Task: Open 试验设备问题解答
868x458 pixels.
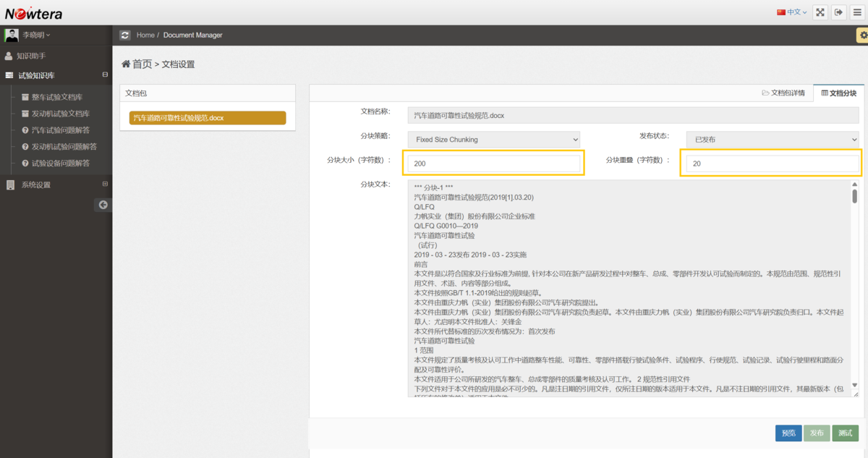Action: pyautogui.click(x=61, y=163)
